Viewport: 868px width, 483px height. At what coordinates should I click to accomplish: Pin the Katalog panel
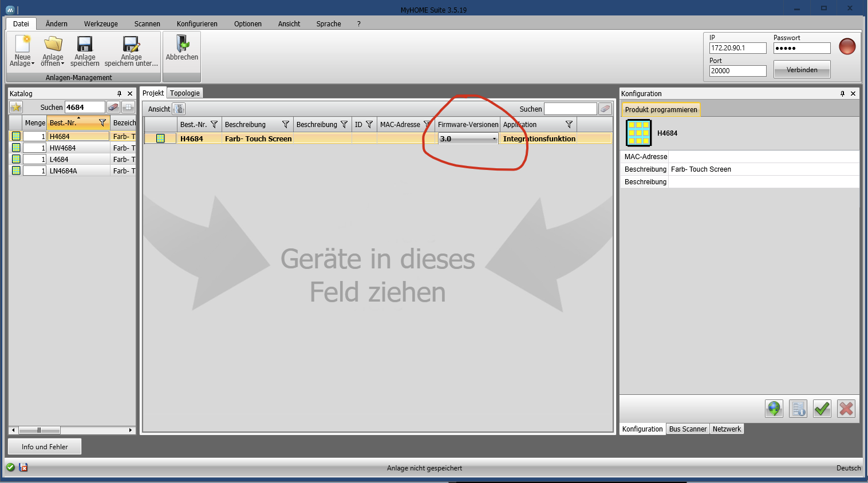(x=119, y=94)
